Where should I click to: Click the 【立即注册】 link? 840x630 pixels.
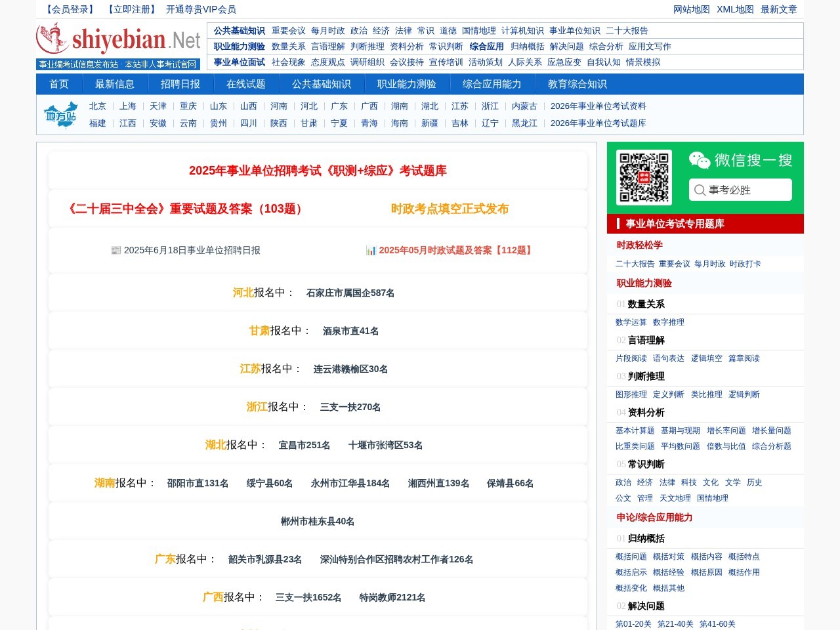tap(132, 9)
